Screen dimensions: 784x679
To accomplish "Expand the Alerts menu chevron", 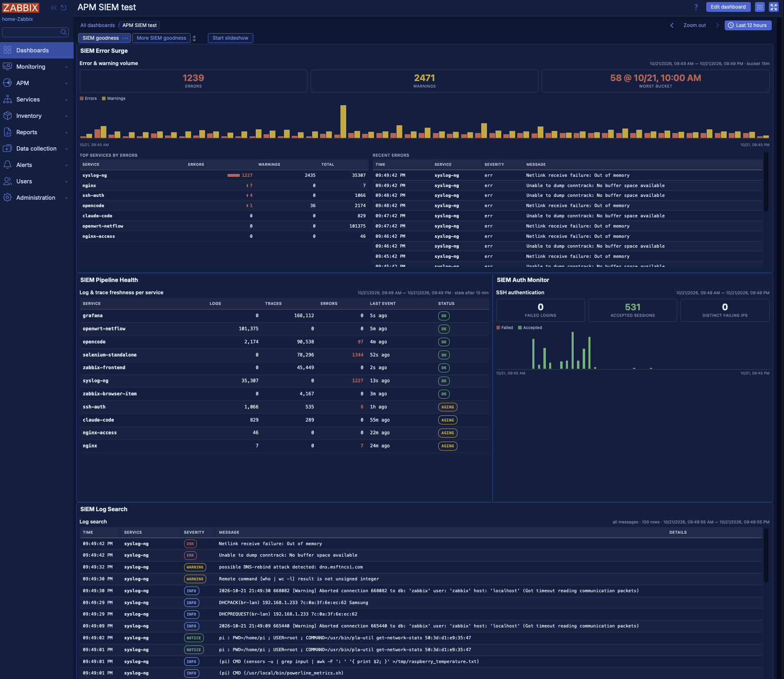I will tap(66, 165).
